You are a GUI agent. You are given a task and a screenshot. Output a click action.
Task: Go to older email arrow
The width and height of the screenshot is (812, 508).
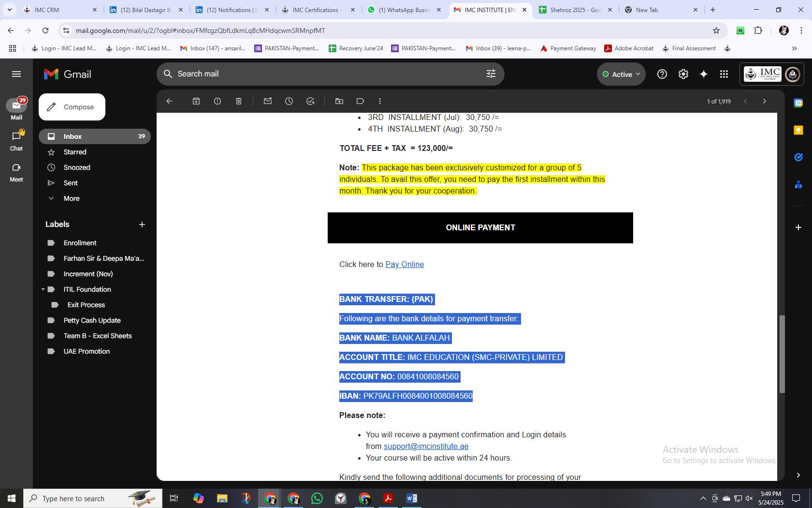point(764,101)
